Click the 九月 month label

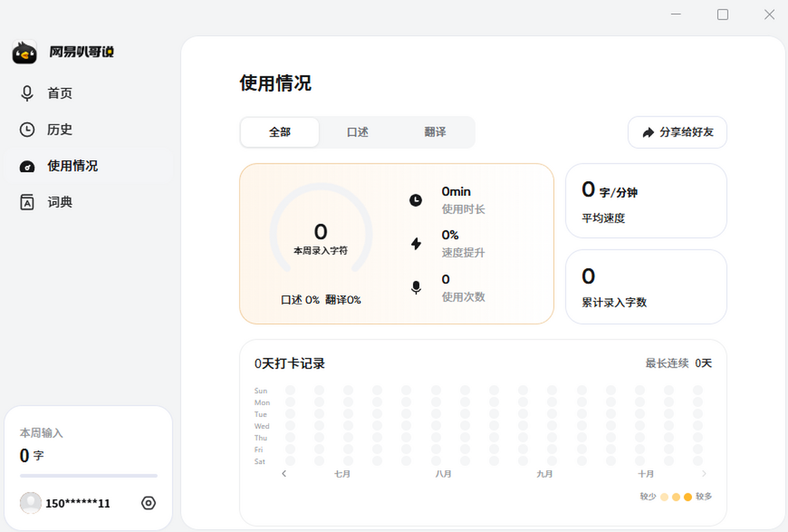tap(544, 474)
